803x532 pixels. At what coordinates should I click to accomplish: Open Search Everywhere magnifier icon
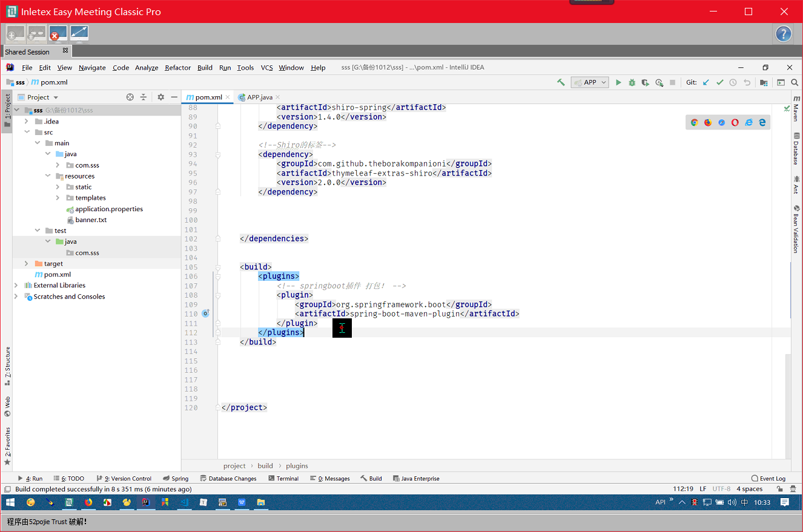click(795, 82)
